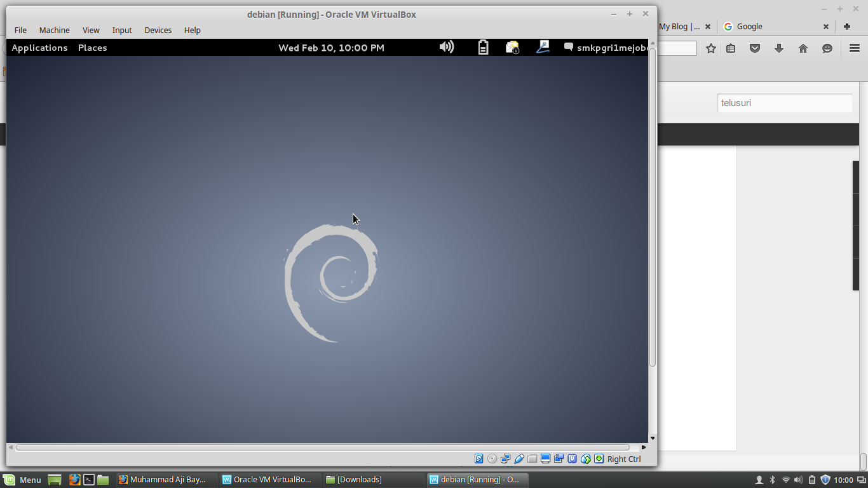Click the VirtualBox display settings icon

tap(545, 459)
